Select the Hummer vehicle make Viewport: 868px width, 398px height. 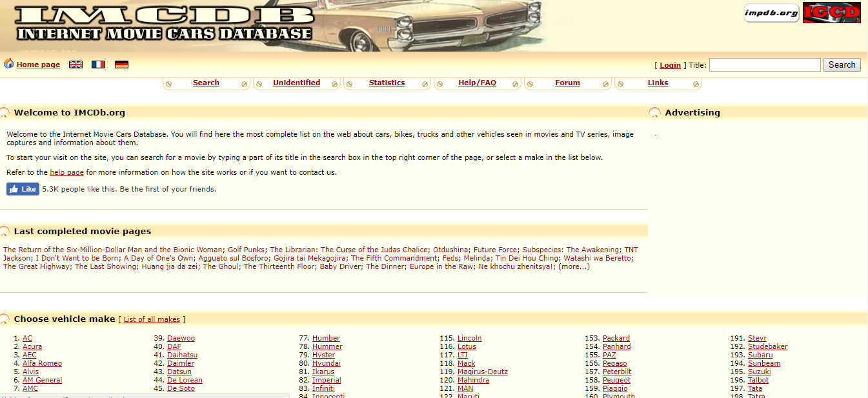pos(327,346)
